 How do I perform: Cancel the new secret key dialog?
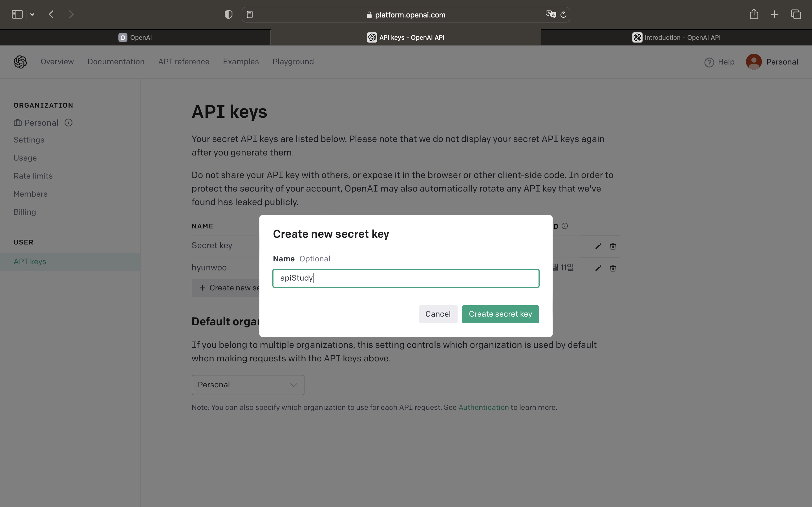pos(438,314)
